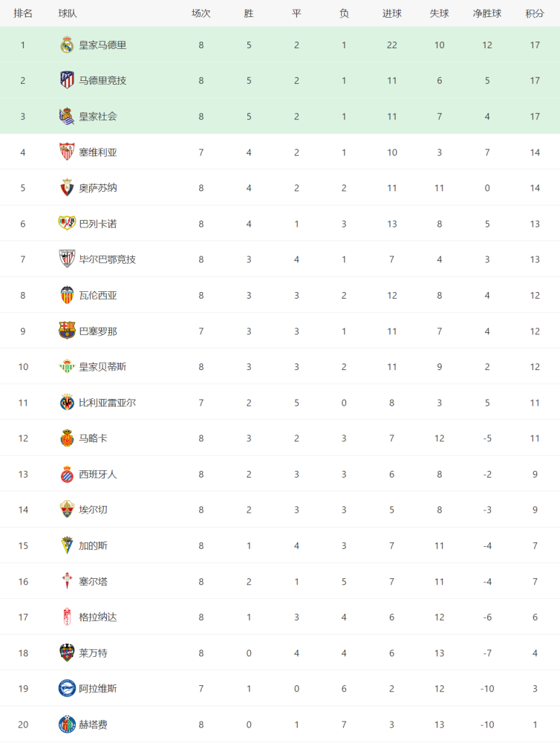This screenshot has width=560, height=743.
Task: Select the Villarreal (比利亚雷亚尔) yellow badge
Action: [67, 403]
